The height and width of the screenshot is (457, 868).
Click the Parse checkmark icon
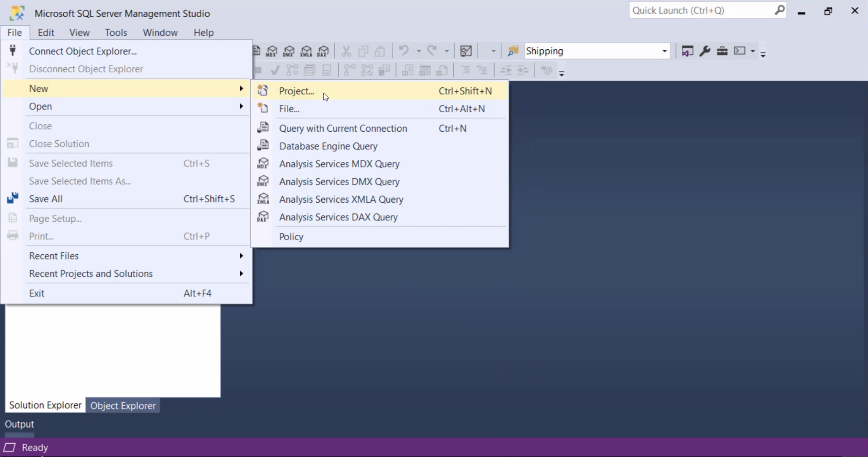coord(275,70)
